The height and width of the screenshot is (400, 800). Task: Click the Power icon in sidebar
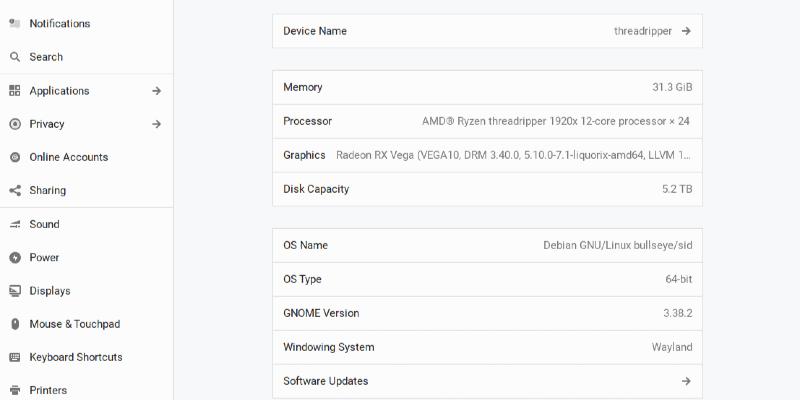pos(15,257)
